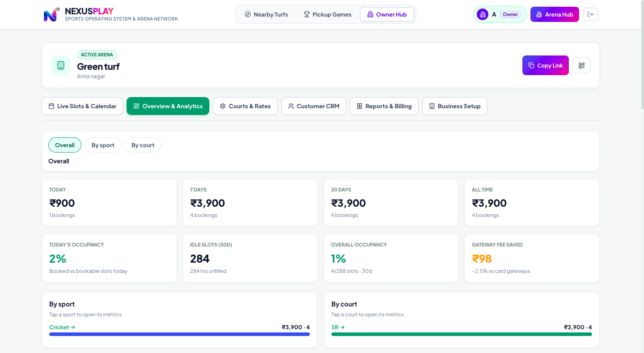Open Reports & Billing section

pyautogui.click(x=384, y=106)
